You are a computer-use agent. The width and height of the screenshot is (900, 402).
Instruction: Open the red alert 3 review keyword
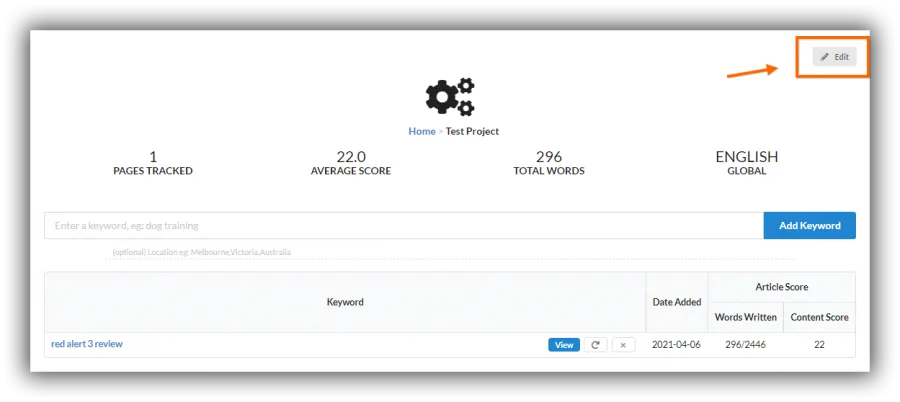pos(87,344)
